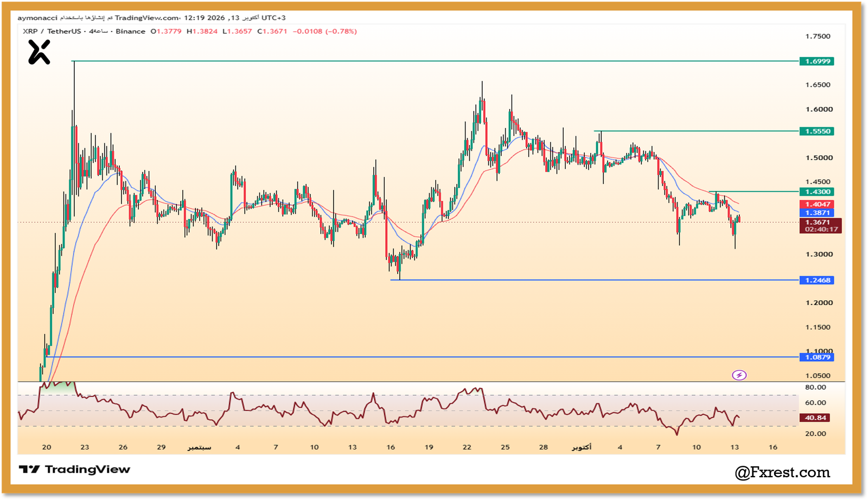Image resolution: width=868 pixels, height=500 pixels.
Task: Click the change value −0.0108 (−0.78%)
Action: pos(324,31)
